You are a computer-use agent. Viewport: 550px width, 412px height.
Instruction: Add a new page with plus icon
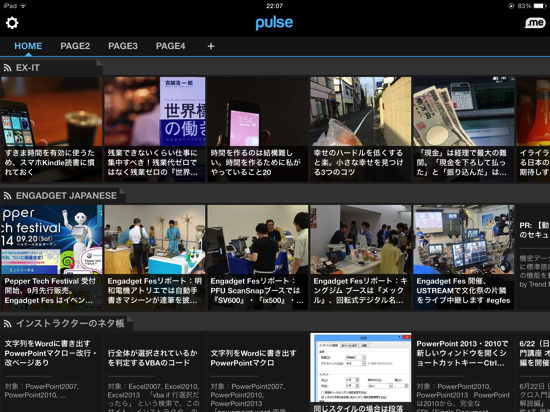click(x=211, y=46)
